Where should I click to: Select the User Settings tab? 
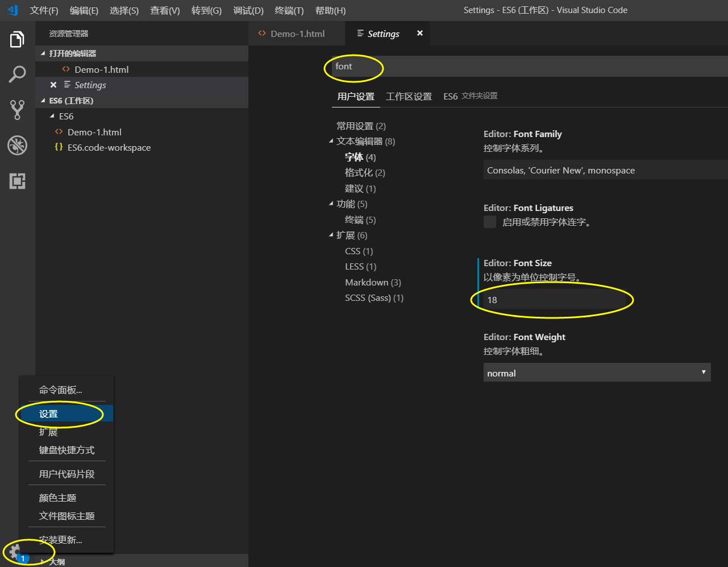click(x=356, y=96)
